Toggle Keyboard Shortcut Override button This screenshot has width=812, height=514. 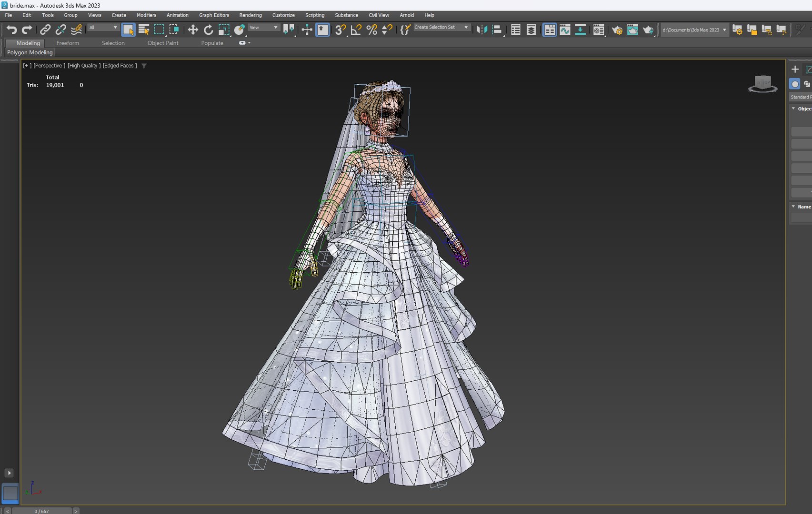323,30
